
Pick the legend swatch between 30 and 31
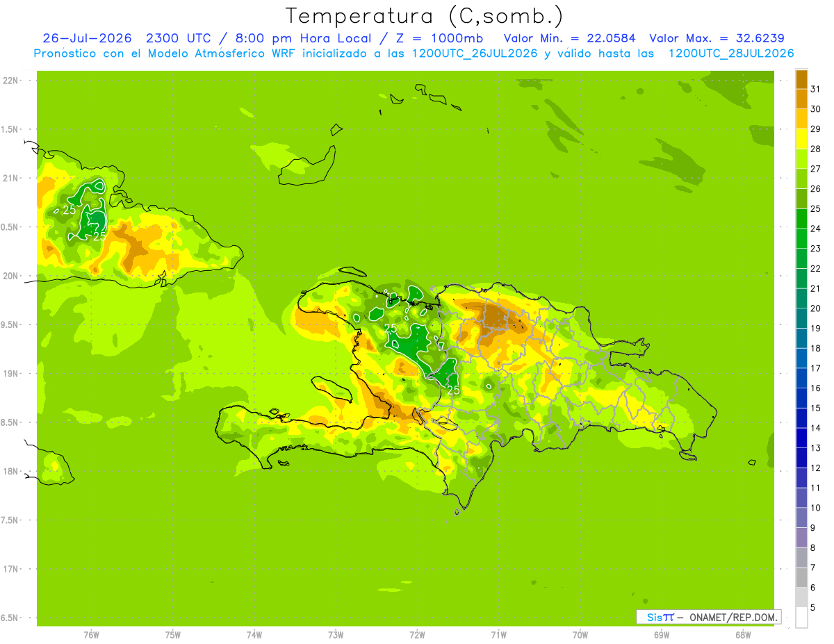[801, 99]
